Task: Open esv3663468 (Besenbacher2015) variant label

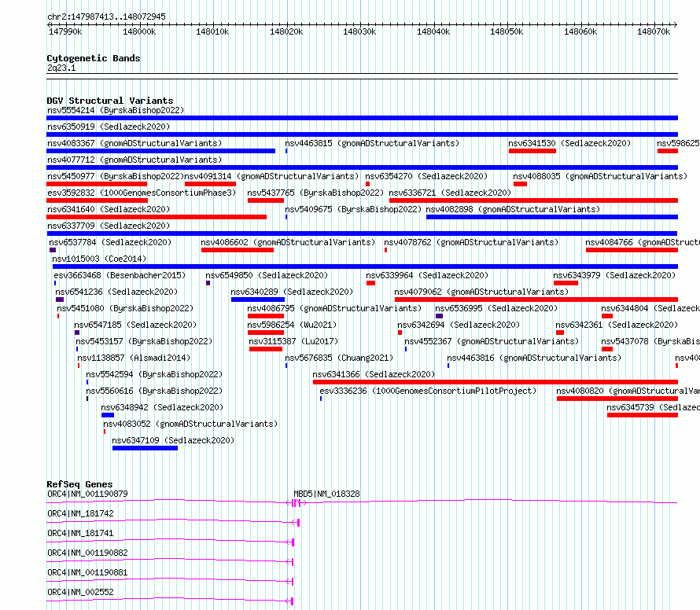Action: [120, 275]
